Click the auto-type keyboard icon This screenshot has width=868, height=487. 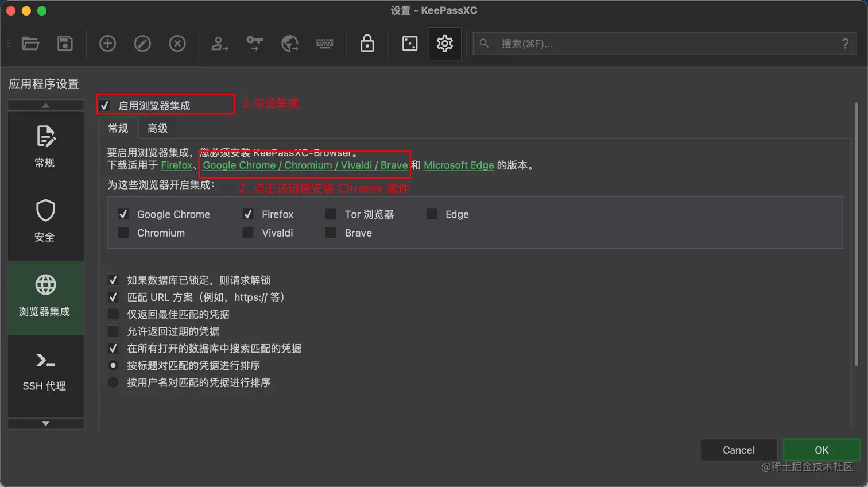[324, 44]
